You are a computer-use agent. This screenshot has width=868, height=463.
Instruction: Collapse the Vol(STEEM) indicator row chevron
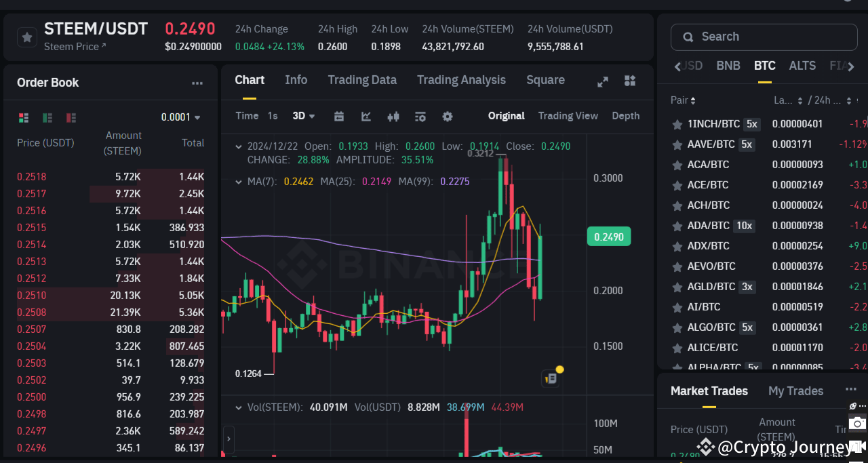(x=238, y=407)
